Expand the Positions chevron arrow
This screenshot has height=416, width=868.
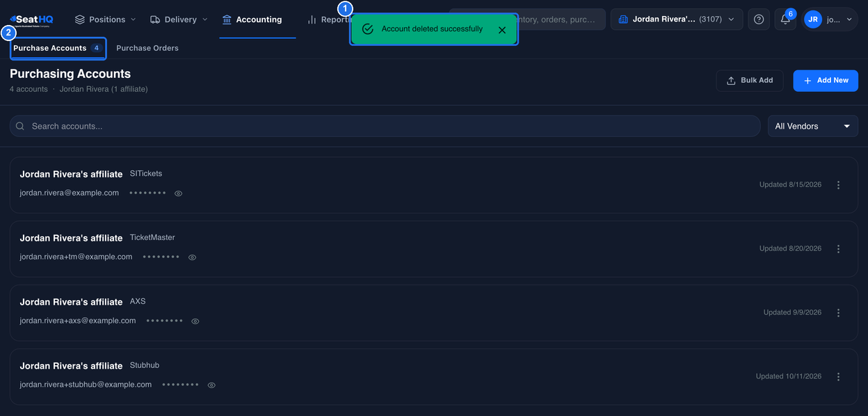pos(134,19)
